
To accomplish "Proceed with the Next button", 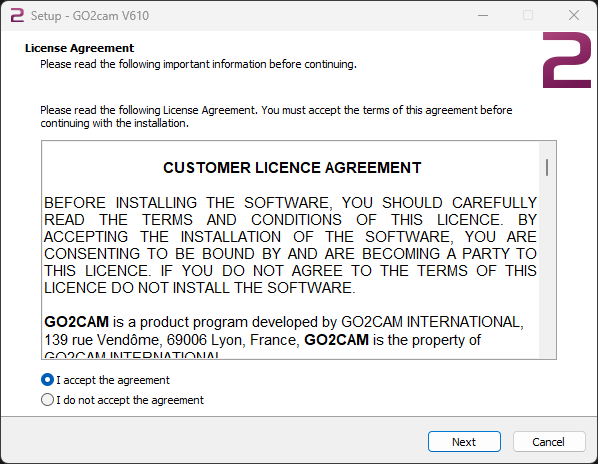I will point(464,442).
